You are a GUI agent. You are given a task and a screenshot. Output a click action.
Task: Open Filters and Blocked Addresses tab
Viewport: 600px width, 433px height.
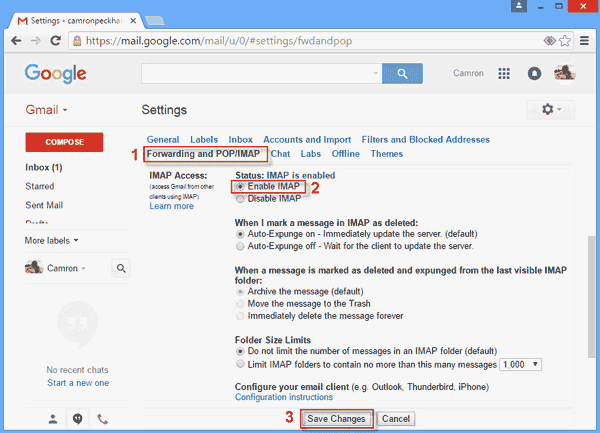[x=426, y=140]
